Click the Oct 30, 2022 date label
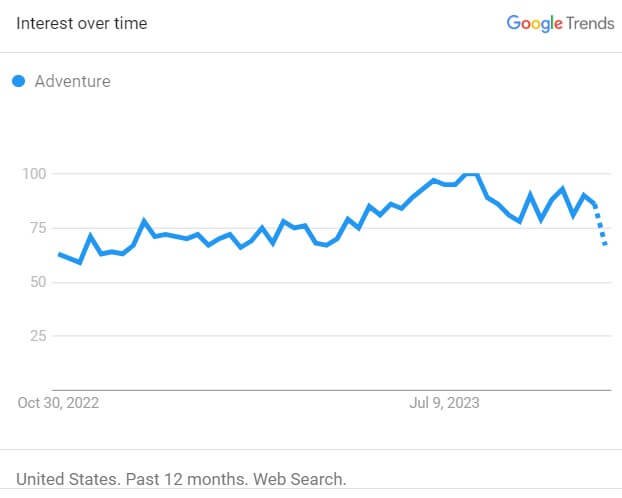 pos(59,403)
